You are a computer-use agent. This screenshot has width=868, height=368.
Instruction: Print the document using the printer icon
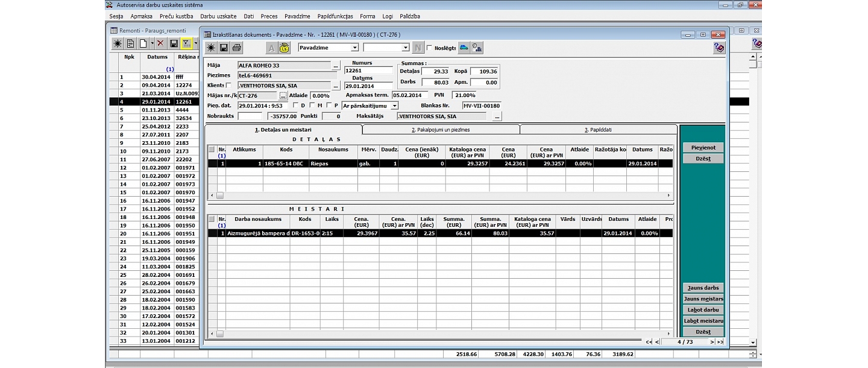tap(237, 48)
